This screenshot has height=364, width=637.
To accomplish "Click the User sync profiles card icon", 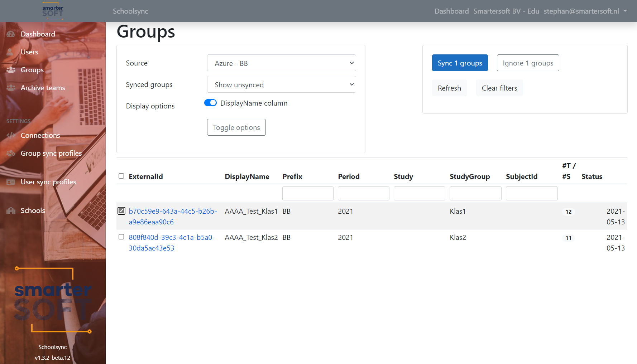I will click(11, 182).
